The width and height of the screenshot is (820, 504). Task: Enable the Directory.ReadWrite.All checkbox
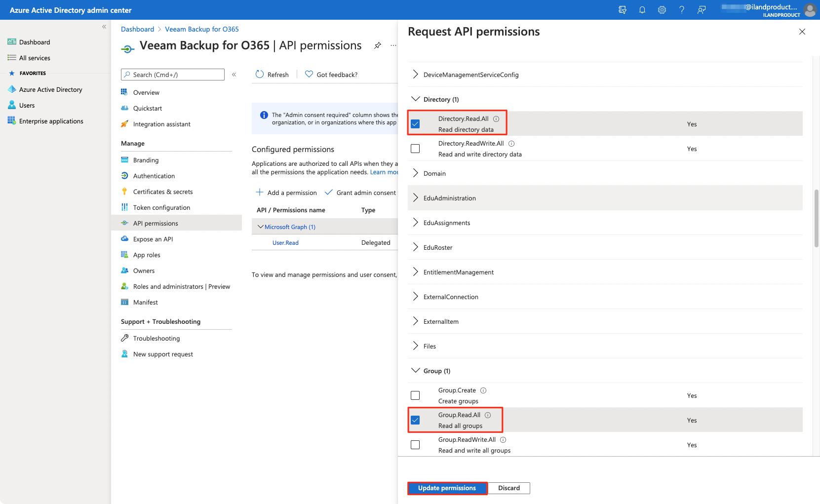point(415,149)
